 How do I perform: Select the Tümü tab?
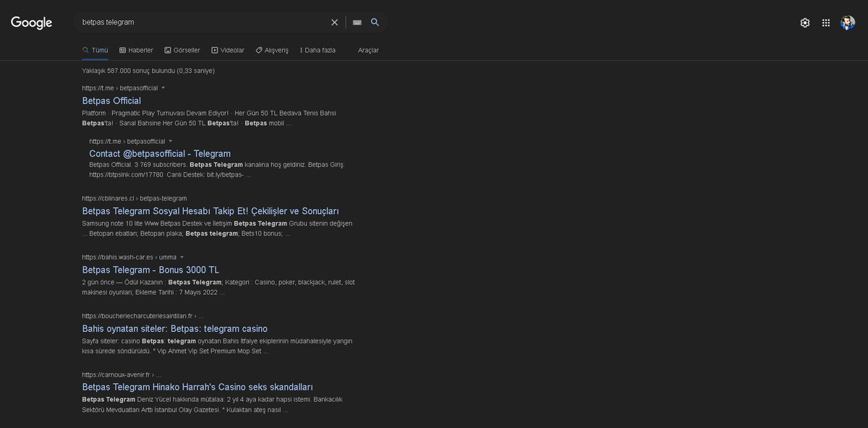(x=95, y=50)
